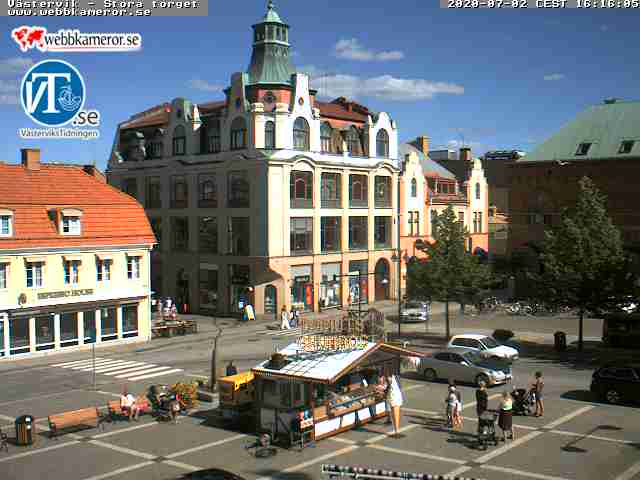Open the VT.se round blue logo
This screenshot has height=480, width=640.
point(53,93)
